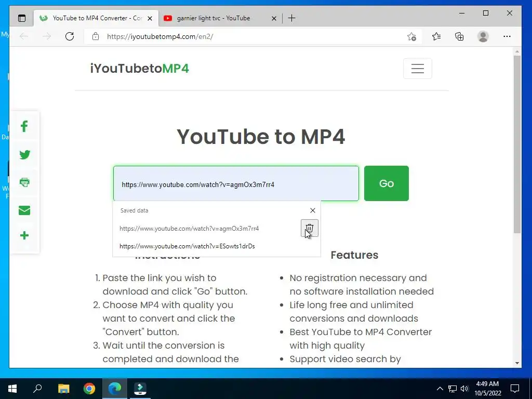Open the Favorites list icon
532x399 pixels.
coord(436,36)
